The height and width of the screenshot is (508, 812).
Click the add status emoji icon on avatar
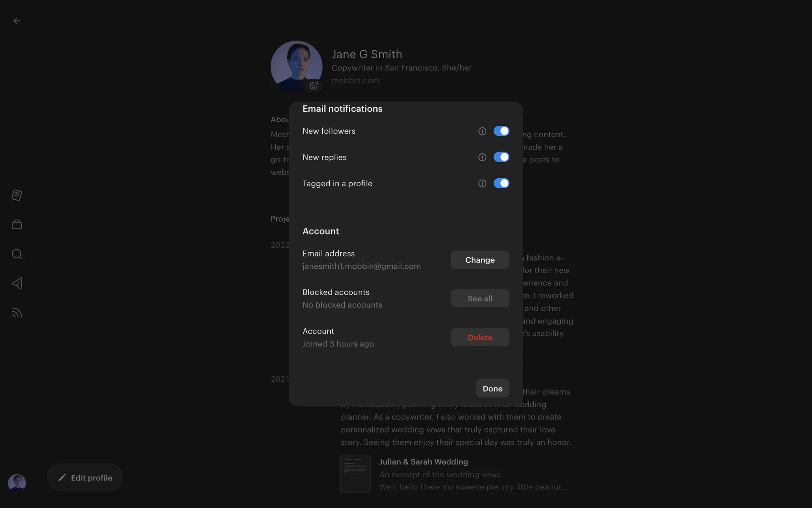click(x=314, y=86)
